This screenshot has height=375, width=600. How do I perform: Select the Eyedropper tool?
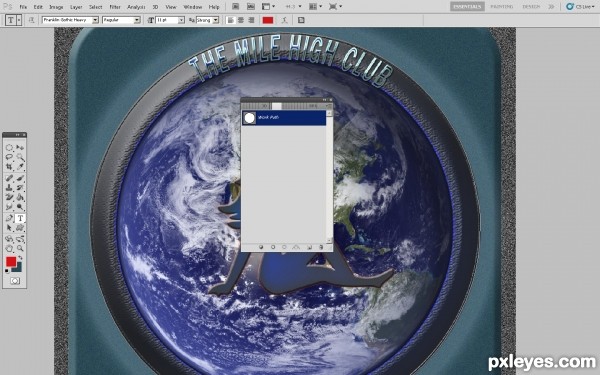point(20,167)
